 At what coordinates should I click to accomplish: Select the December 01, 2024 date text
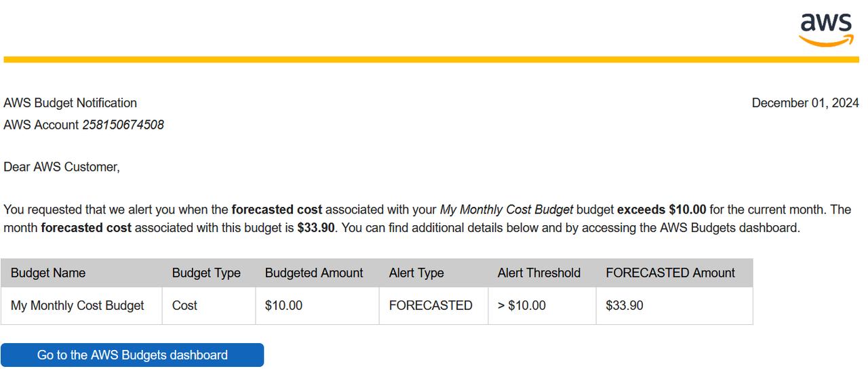[x=805, y=103]
